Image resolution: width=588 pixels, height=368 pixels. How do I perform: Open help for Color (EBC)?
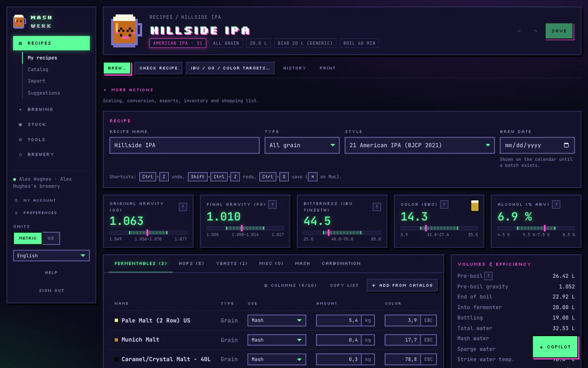tap(444, 204)
